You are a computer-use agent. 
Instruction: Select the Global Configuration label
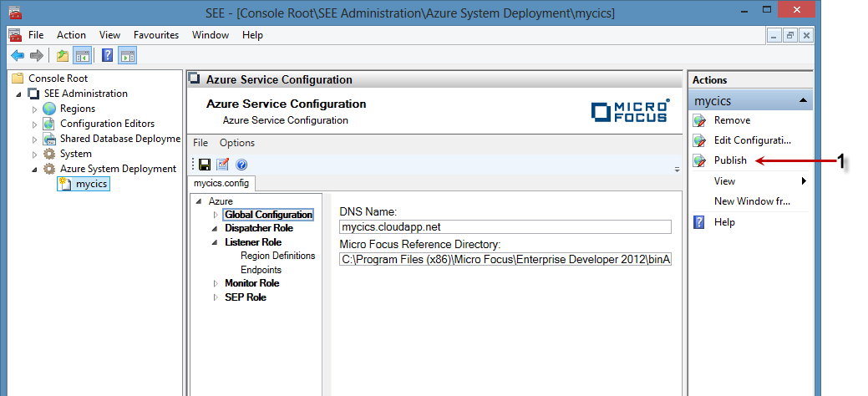(x=268, y=215)
